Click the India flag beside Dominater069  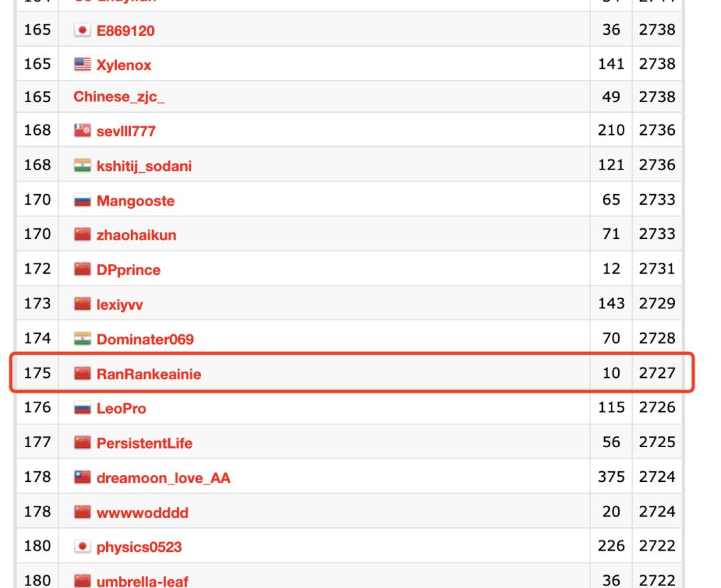pyautogui.click(x=82, y=340)
